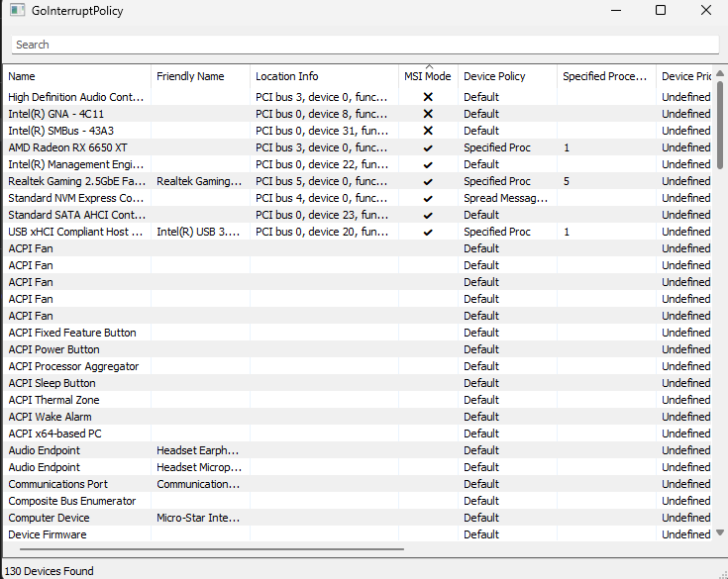Click the MSI checkmark for USB xHCI Host
Image resolution: width=728 pixels, height=579 pixels.
(x=428, y=232)
